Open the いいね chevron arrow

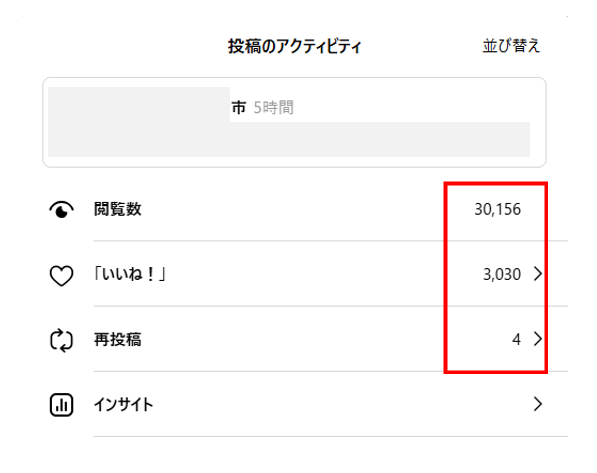(538, 274)
